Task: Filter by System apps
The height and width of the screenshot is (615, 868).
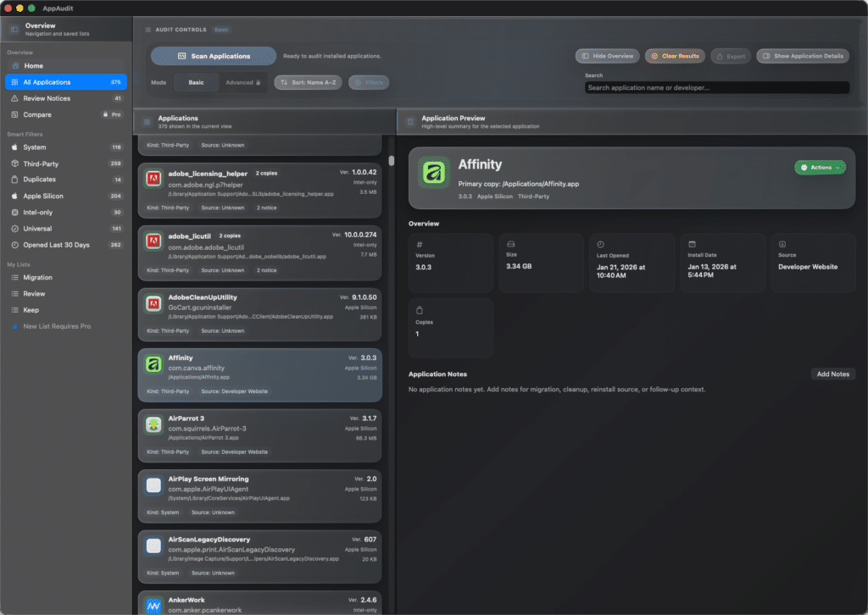Action: point(66,147)
